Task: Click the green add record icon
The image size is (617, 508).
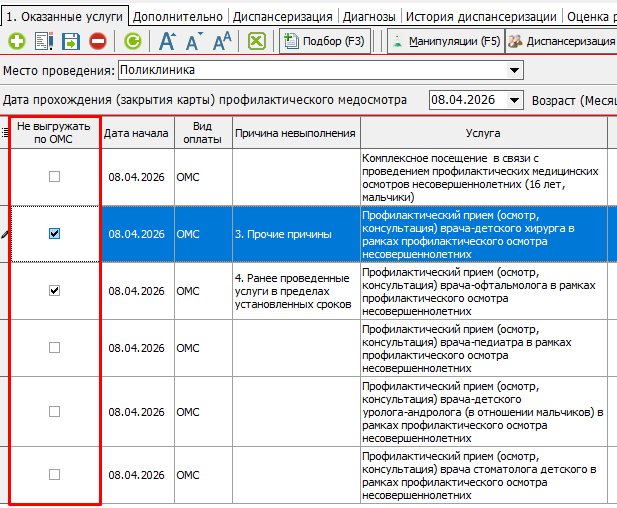Action: click(x=16, y=41)
